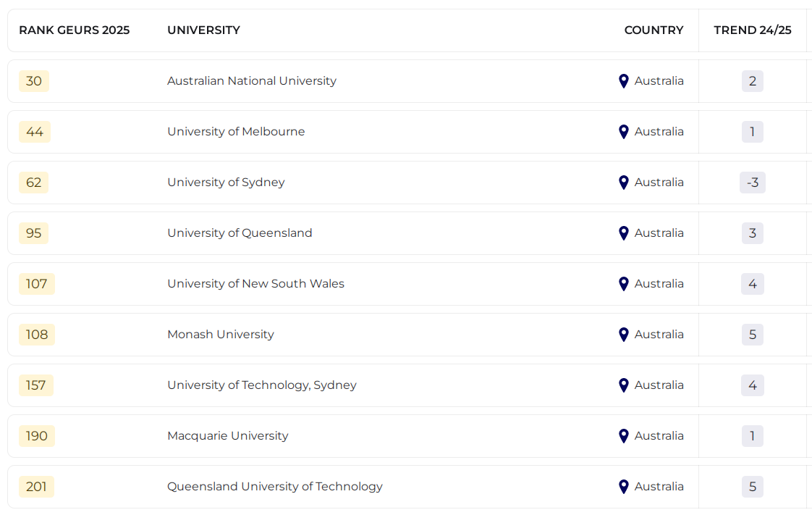Open the Australian National University link
This screenshot has height=515, width=812.
252,81
